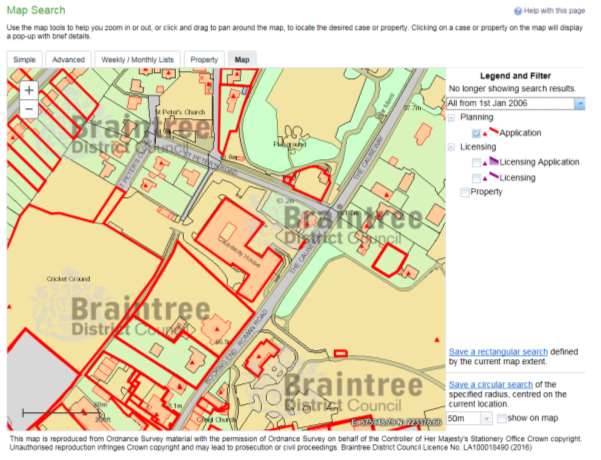This screenshot has width=601, height=460.
Task: Zoom in with the map plus button
Action: 29,90
